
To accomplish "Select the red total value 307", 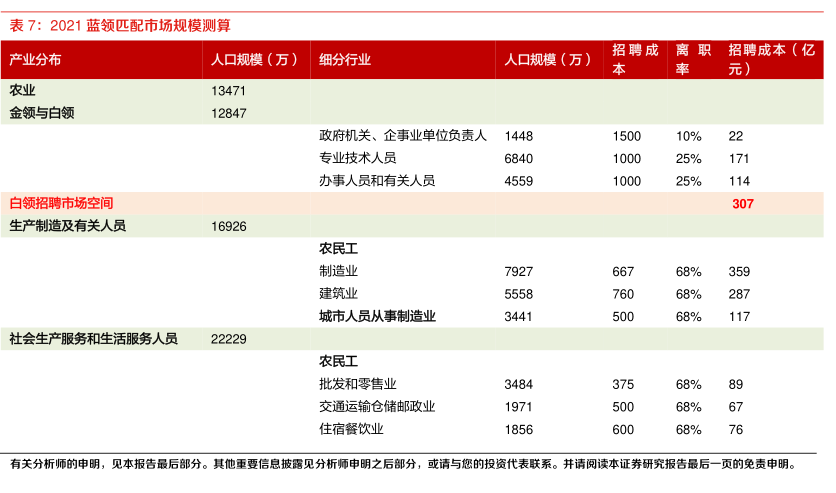I will 741,203.
